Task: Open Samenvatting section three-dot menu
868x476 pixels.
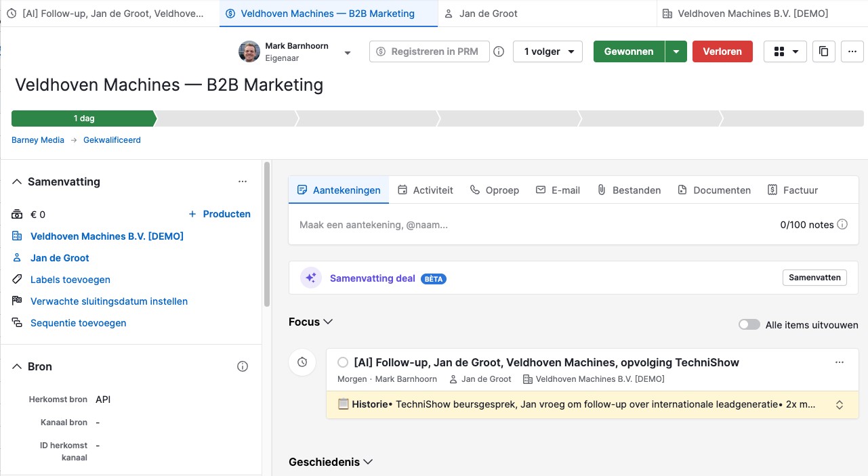Action: tap(243, 181)
